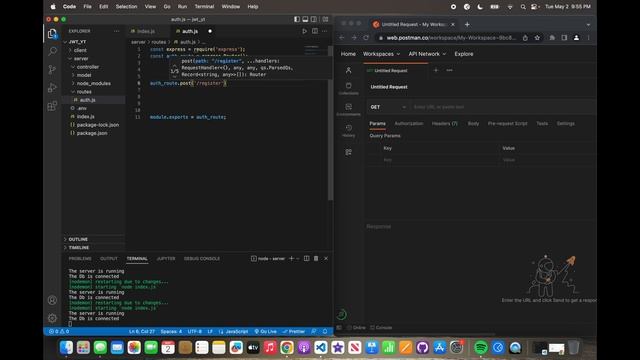Split the VS Code editor right
The image size is (640, 360).
coord(315,31)
